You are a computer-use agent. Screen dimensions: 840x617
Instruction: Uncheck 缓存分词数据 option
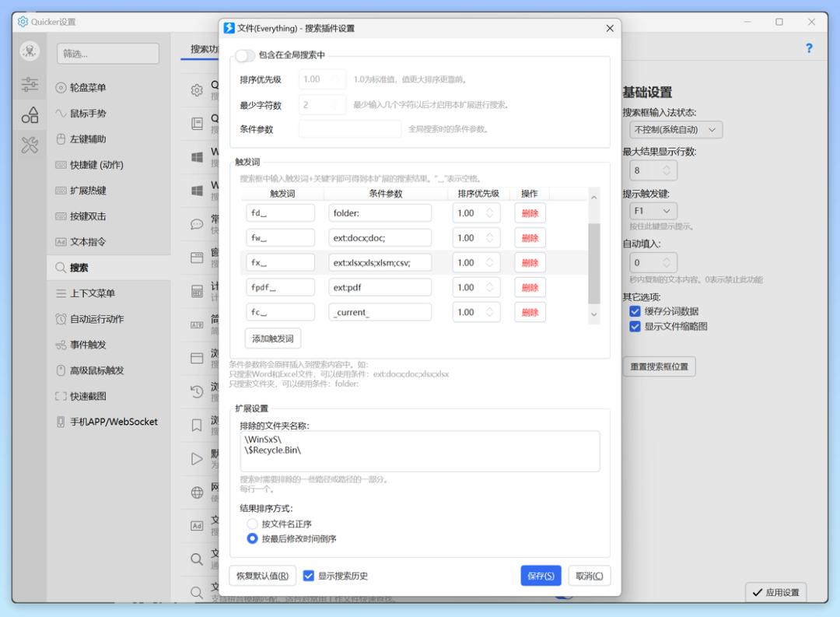(x=635, y=311)
